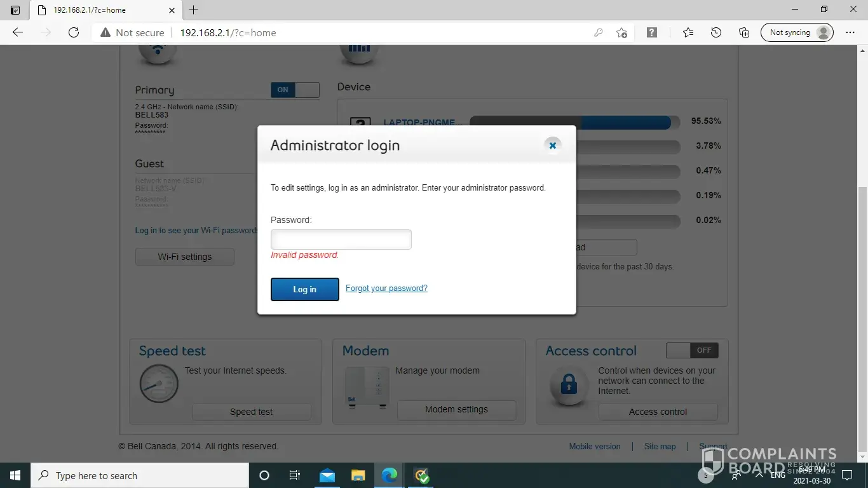Open browser History
The width and height of the screenshot is (868, 488).
click(x=716, y=32)
